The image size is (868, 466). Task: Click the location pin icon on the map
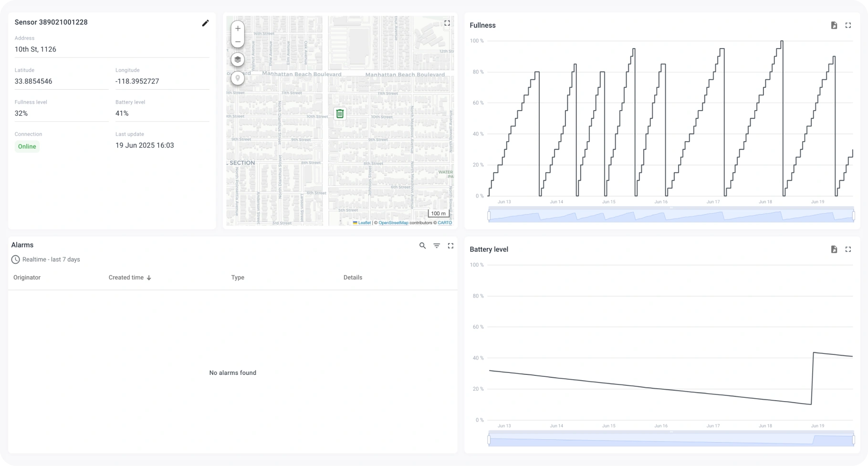(237, 78)
